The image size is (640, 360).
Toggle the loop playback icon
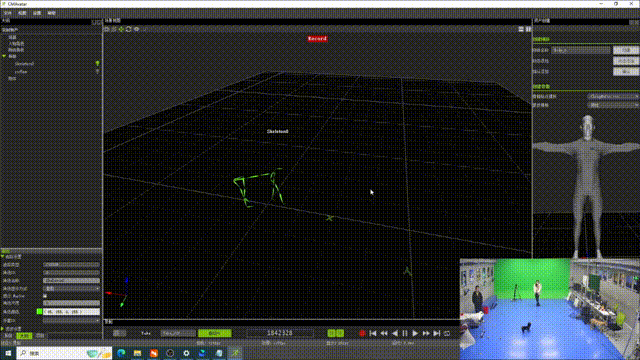pyautogui.click(x=447, y=333)
